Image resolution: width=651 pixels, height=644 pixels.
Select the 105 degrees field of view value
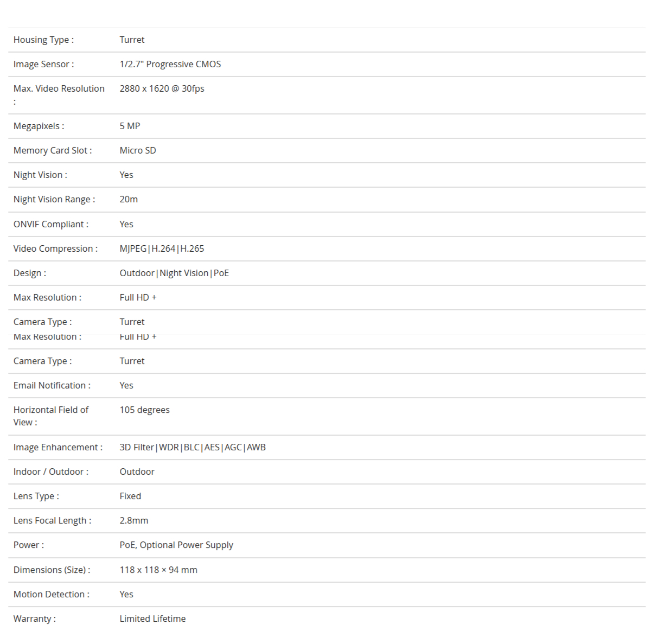click(x=144, y=410)
